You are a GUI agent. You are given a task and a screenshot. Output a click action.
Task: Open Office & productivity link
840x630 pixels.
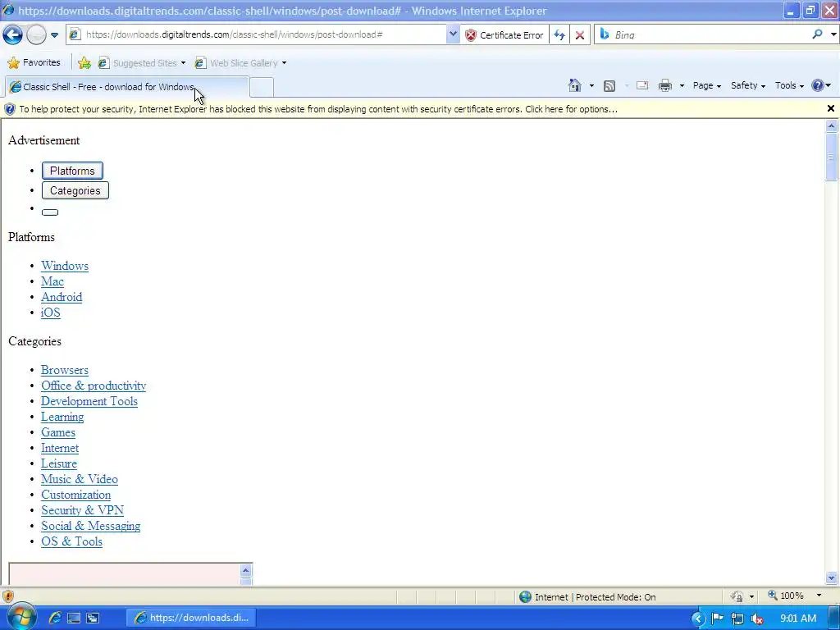(x=94, y=386)
